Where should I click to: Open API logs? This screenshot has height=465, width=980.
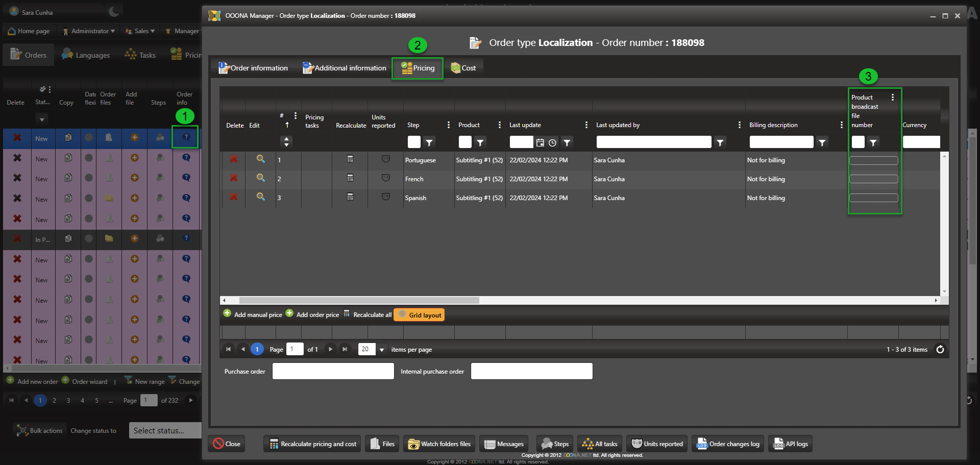click(x=791, y=444)
